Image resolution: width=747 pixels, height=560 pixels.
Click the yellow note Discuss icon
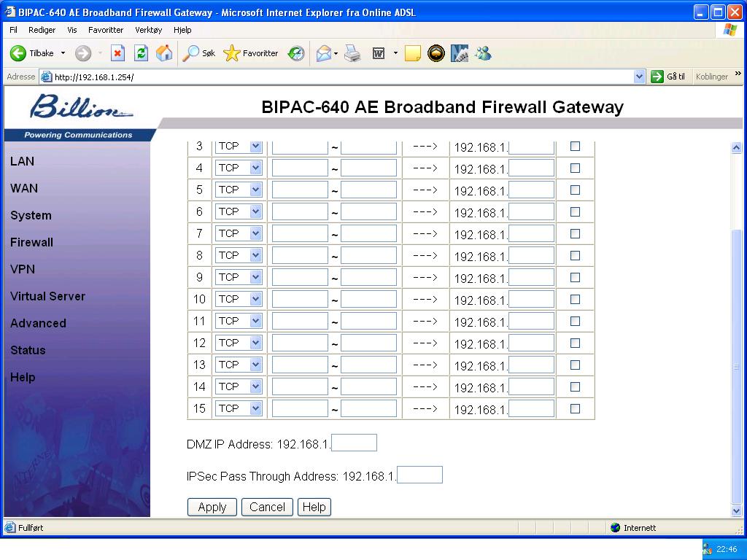(413, 53)
